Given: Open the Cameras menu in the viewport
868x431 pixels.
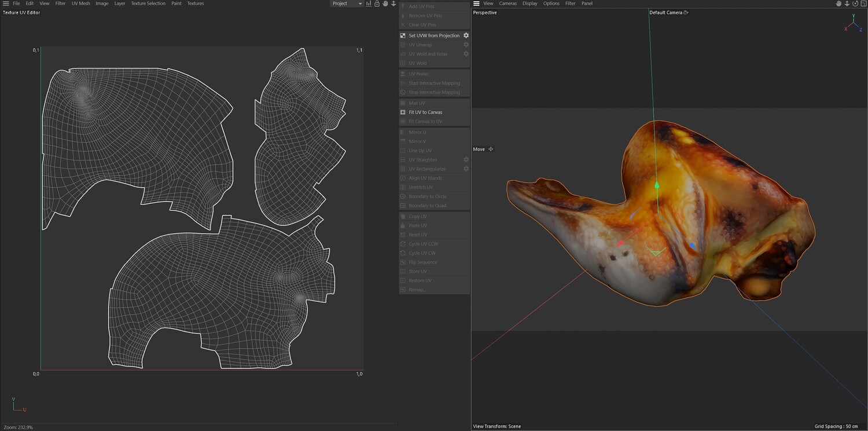Looking at the screenshot, I should point(507,3).
